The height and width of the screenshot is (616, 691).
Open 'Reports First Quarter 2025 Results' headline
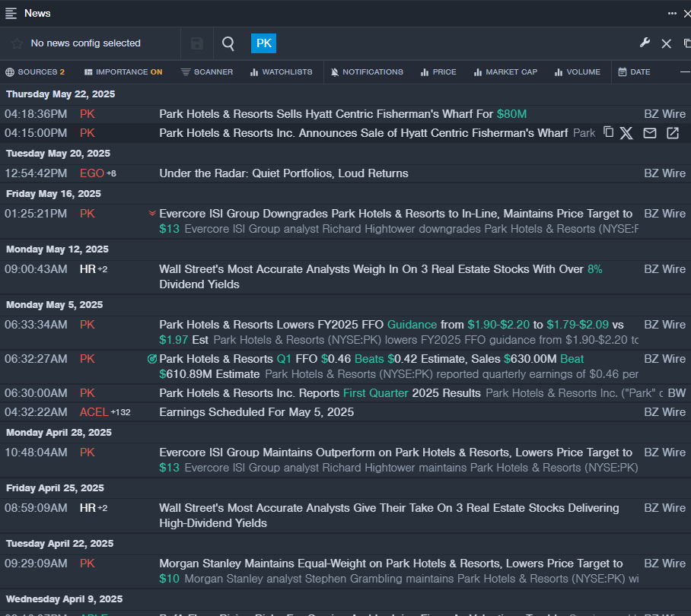tap(320, 393)
